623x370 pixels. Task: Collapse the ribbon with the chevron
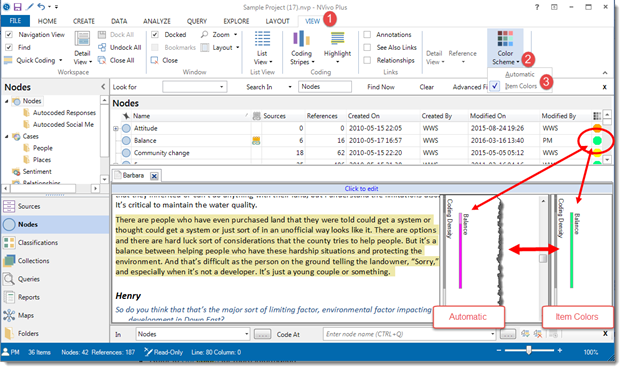605,73
